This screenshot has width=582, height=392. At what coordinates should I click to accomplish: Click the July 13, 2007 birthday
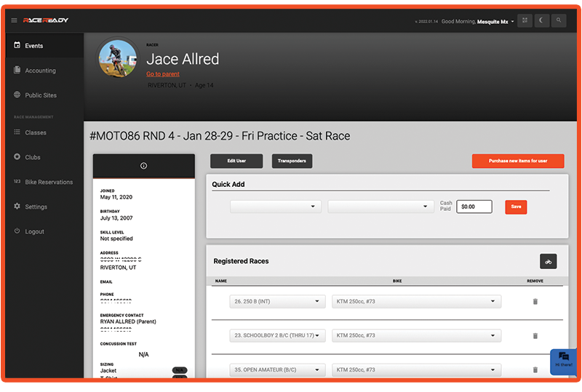coord(116,218)
